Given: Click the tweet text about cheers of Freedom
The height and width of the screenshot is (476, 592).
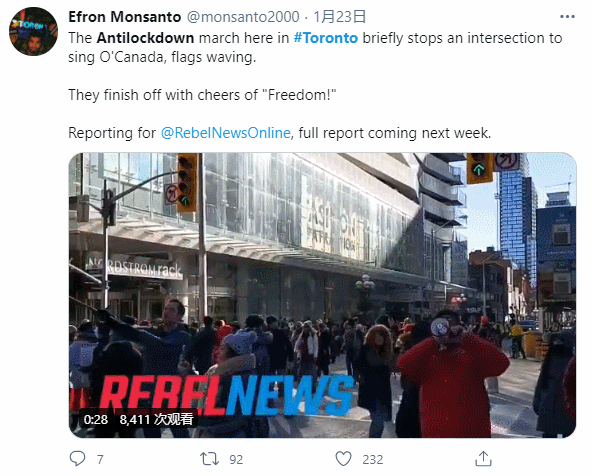Looking at the screenshot, I should point(202,95).
